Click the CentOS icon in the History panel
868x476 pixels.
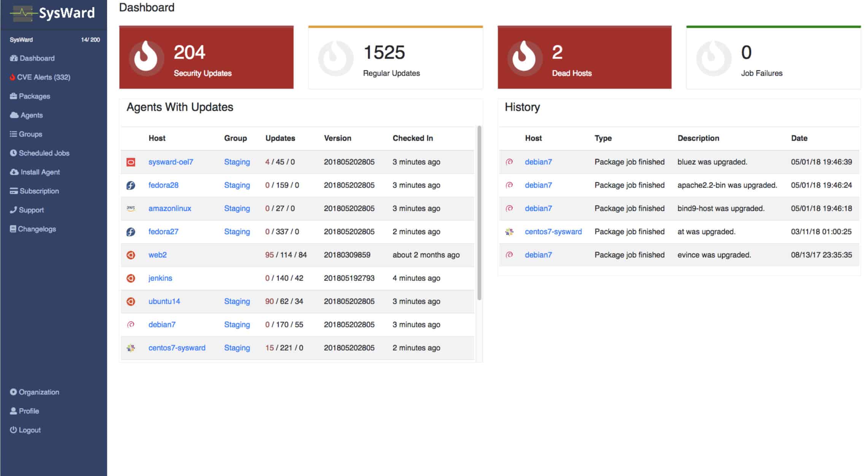pyautogui.click(x=509, y=232)
